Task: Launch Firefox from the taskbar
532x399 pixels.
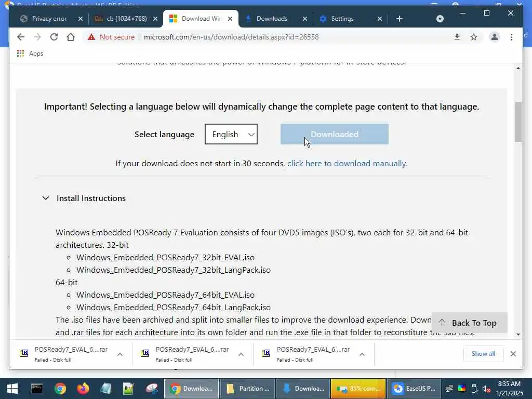Action: point(83,389)
